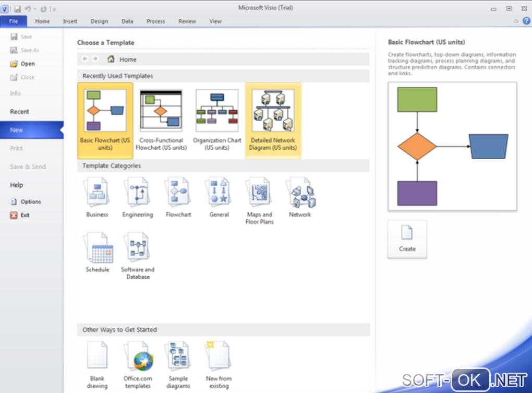The height and width of the screenshot is (393, 532).
Task: Open Sample diagrams
Action: pyautogui.click(x=178, y=365)
